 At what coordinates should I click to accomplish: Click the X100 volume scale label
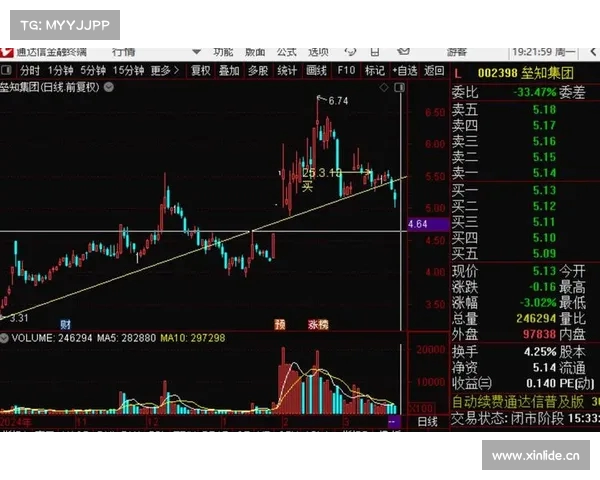pyautogui.click(x=421, y=408)
